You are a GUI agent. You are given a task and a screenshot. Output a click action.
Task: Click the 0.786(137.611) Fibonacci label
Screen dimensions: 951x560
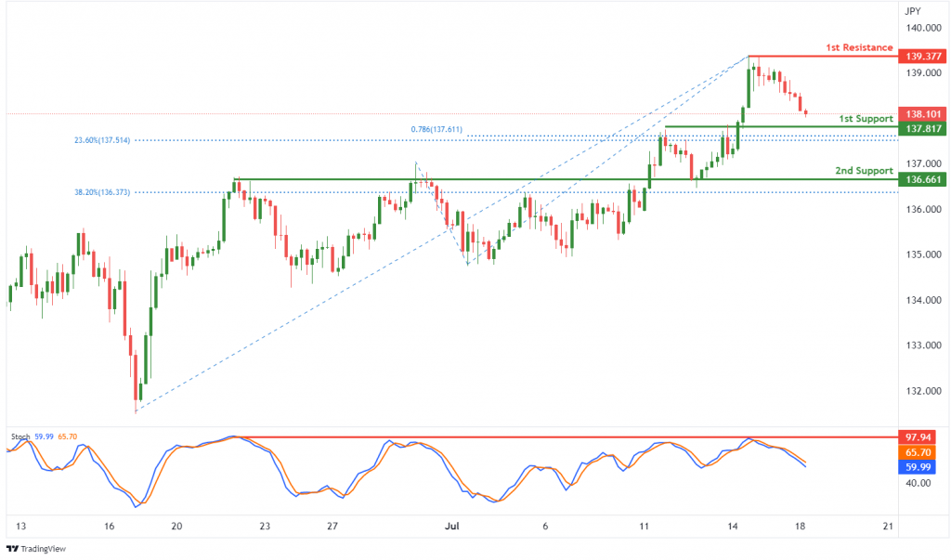(436, 129)
